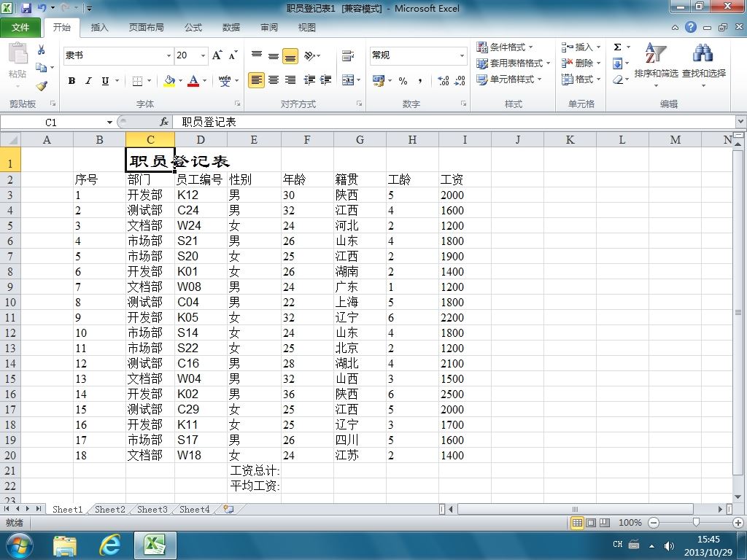Toggle align text right
The image size is (747, 560).
[x=290, y=80]
